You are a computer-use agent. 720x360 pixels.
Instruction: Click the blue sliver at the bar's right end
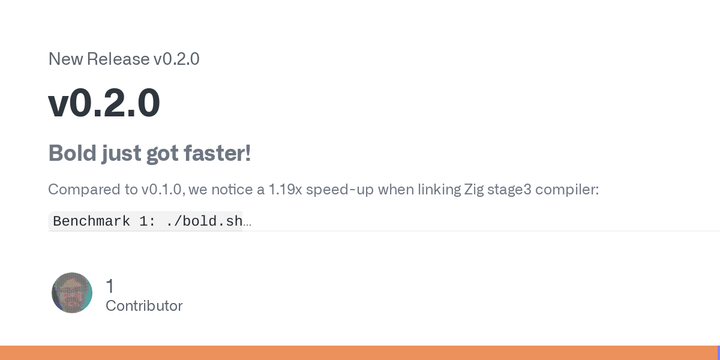719,353
